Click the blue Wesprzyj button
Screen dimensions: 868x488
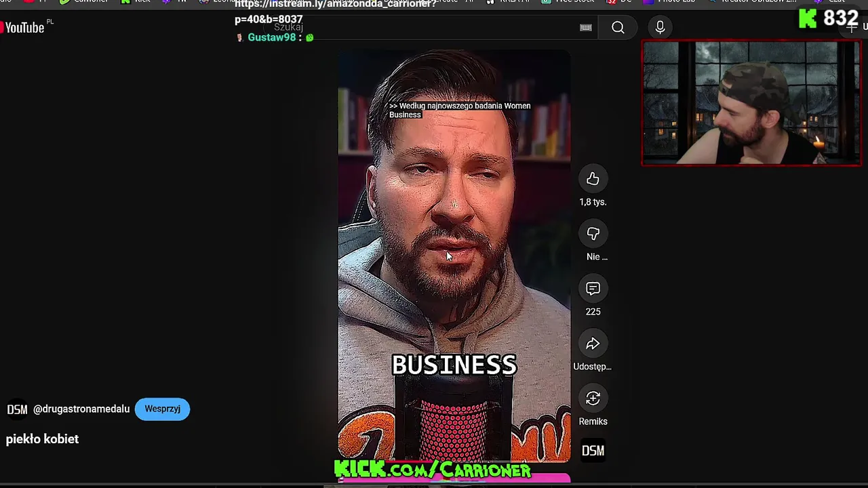[x=162, y=409]
